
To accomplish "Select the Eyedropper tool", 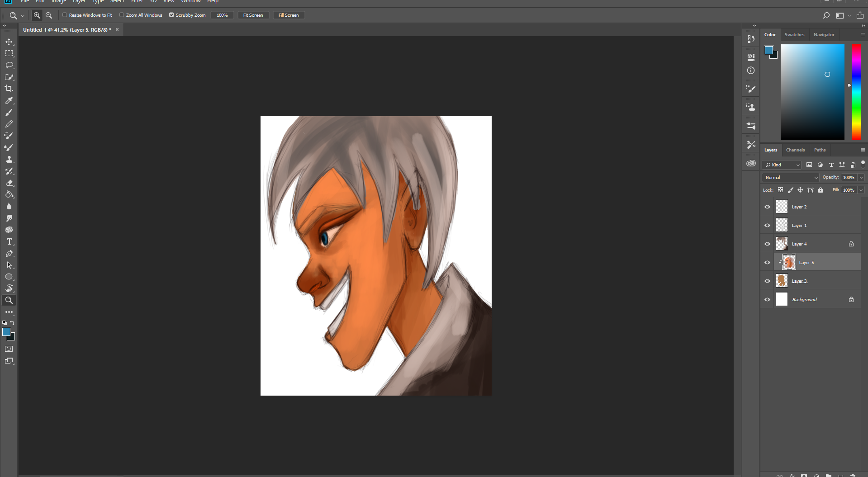I will click(x=9, y=100).
